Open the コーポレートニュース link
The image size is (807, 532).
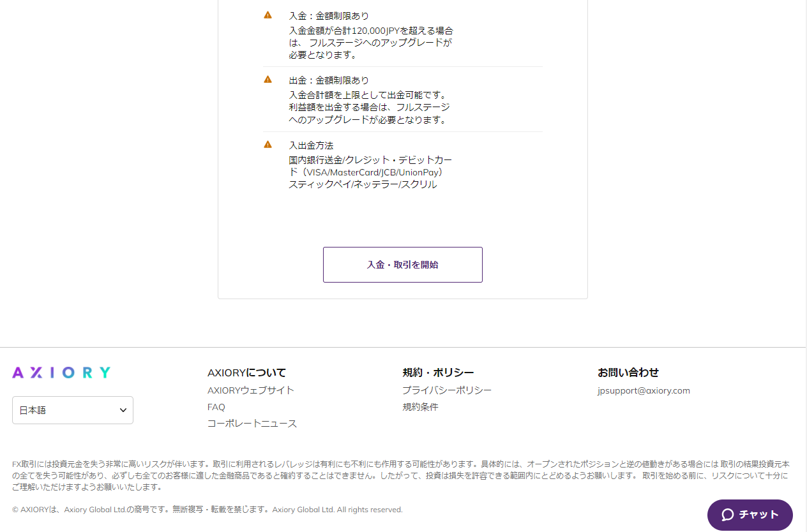252,424
